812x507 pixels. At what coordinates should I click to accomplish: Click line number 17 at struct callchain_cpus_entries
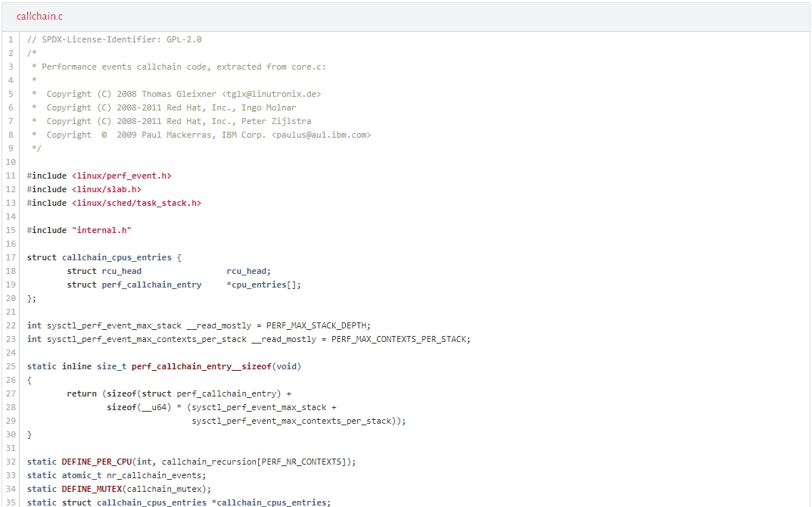point(11,257)
